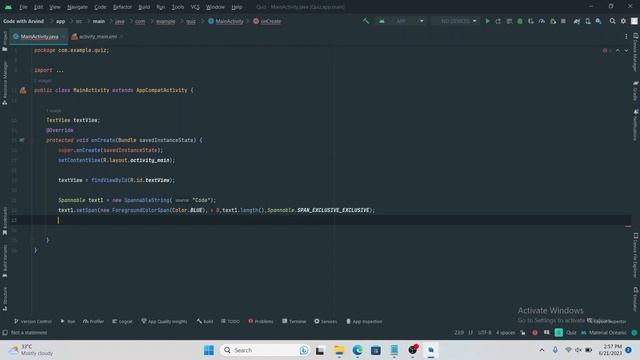Click '4 spaces' indent setting
Image resolution: width=640 pixels, height=360 pixels.
pyautogui.click(x=505, y=333)
